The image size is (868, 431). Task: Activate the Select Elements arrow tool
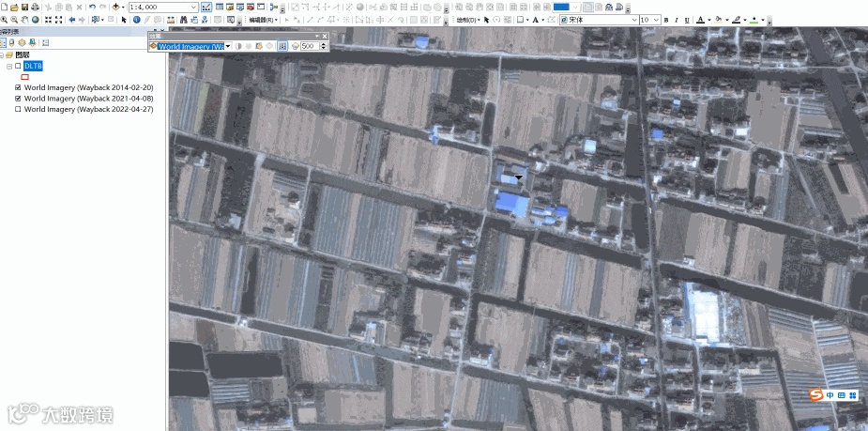click(124, 20)
